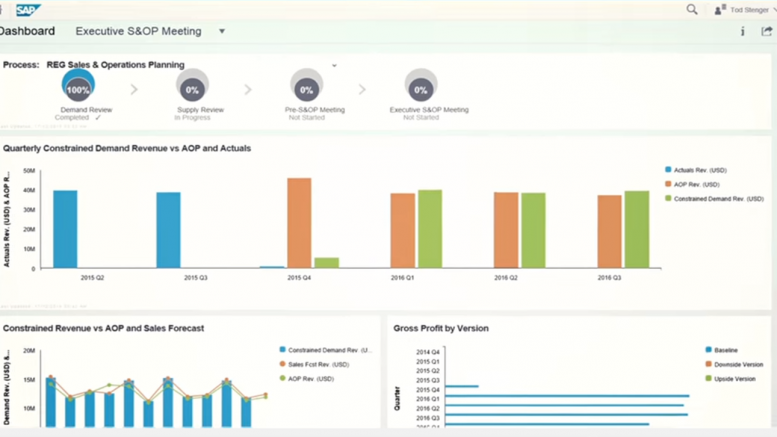Click the Baseline legend color swatch

pos(709,350)
